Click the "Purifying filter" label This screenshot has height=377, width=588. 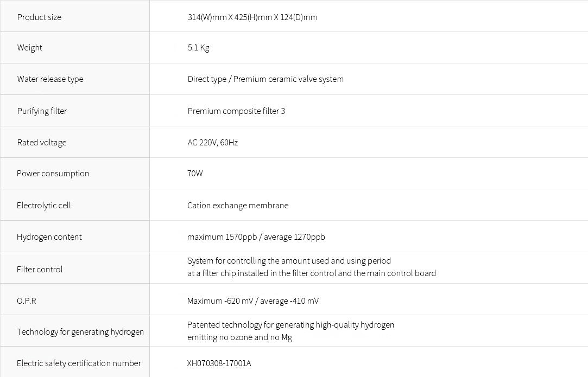(x=42, y=111)
